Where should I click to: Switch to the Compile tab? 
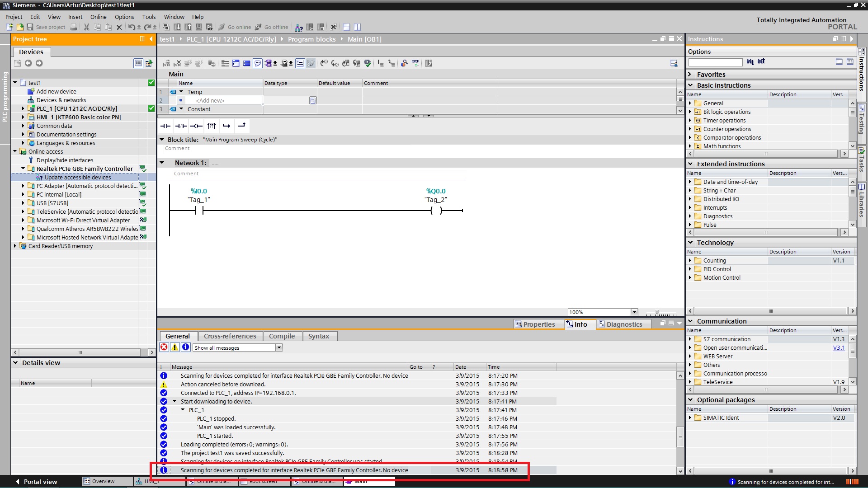282,336
